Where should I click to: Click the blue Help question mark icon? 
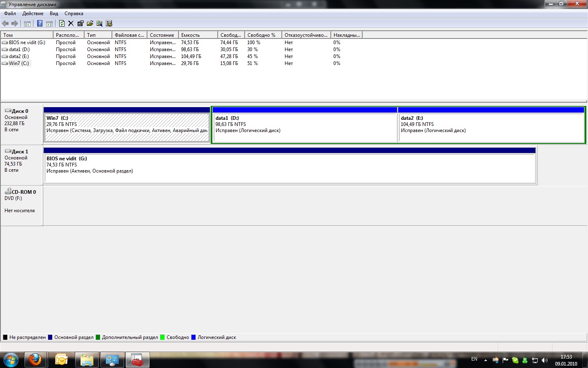point(40,24)
